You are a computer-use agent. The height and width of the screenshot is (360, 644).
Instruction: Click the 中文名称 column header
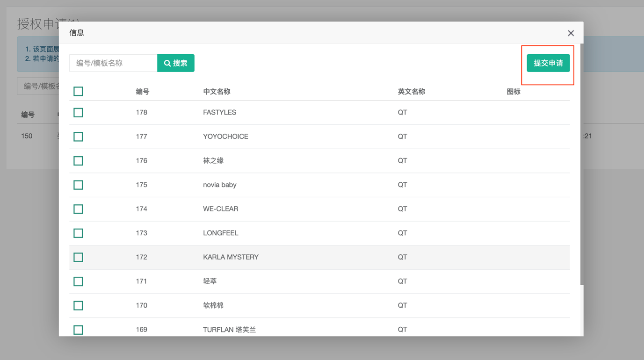point(217,92)
